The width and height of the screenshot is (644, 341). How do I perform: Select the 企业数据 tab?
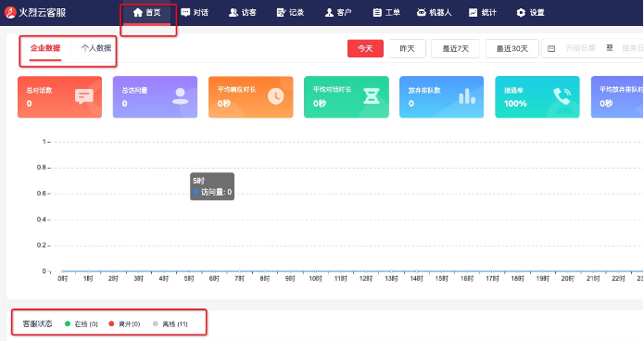(45, 48)
